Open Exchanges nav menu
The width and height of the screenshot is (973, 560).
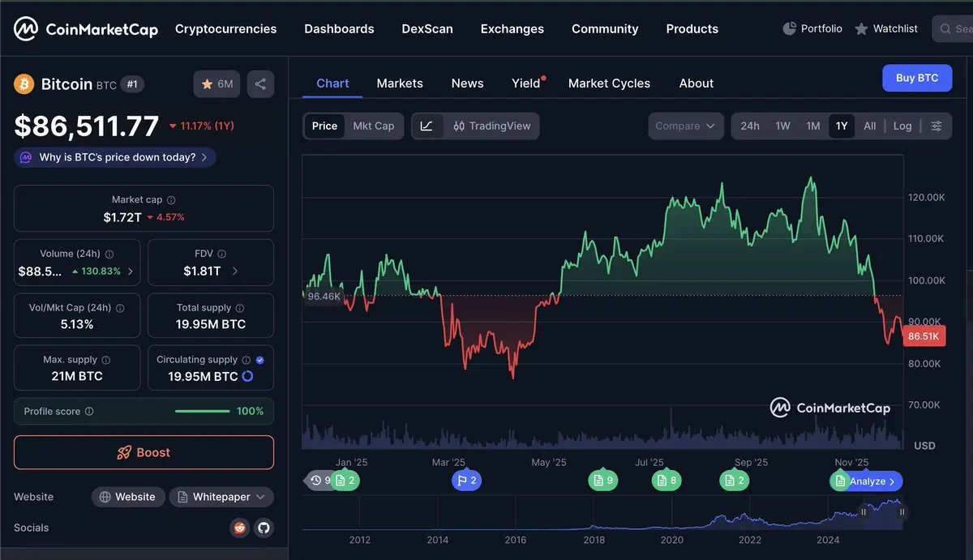click(512, 29)
